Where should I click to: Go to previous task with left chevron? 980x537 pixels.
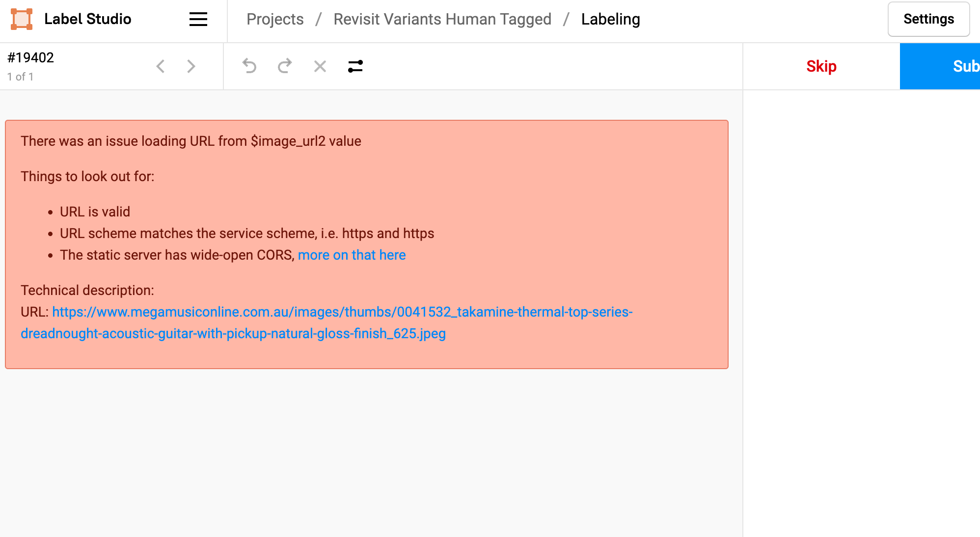161,66
